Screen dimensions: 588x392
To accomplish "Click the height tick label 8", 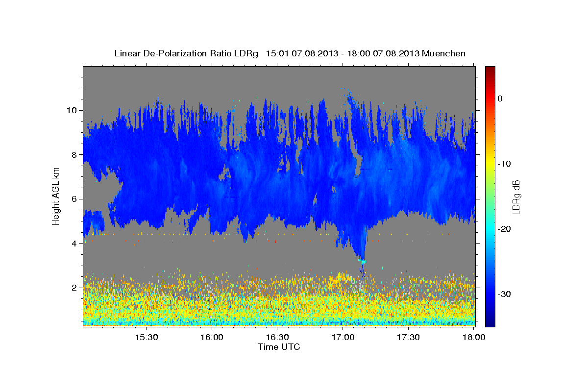I will tap(75, 155).
